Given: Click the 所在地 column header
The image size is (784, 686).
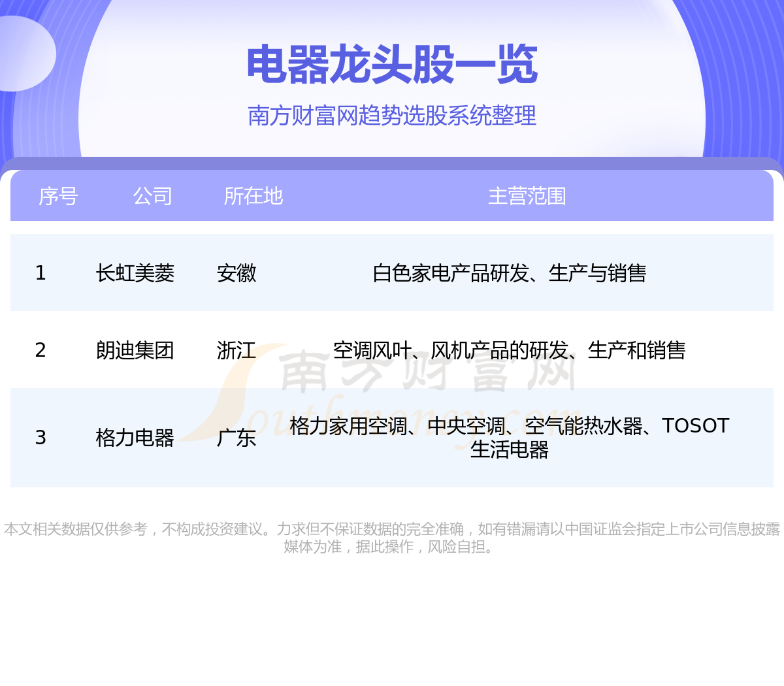Looking at the screenshot, I should pos(253,196).
